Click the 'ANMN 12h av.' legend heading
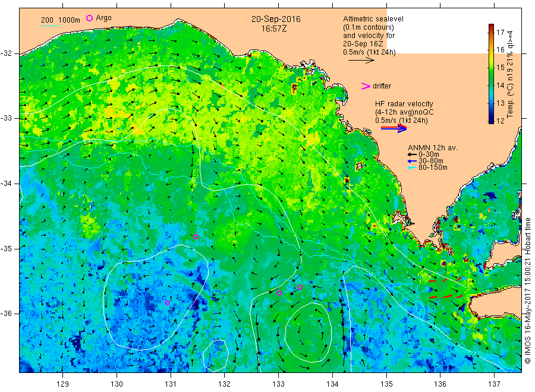The height and width of the screenshot is (392, 535). coord(433,148)
